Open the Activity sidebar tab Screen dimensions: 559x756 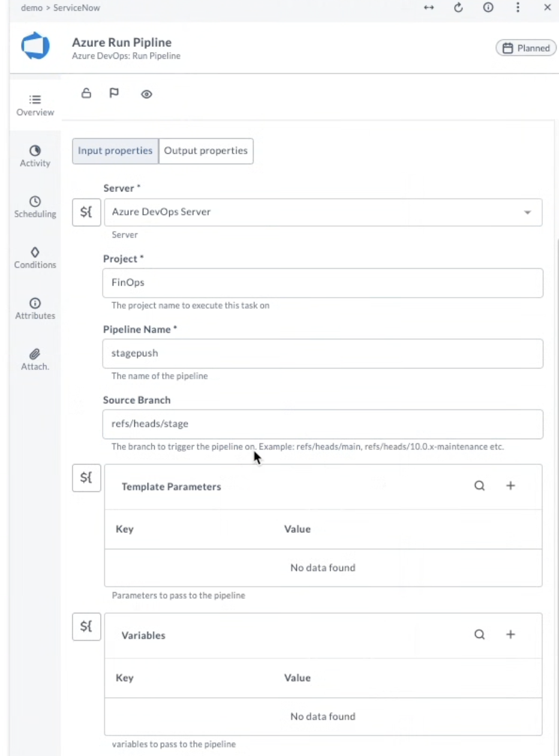click(35, 156)
